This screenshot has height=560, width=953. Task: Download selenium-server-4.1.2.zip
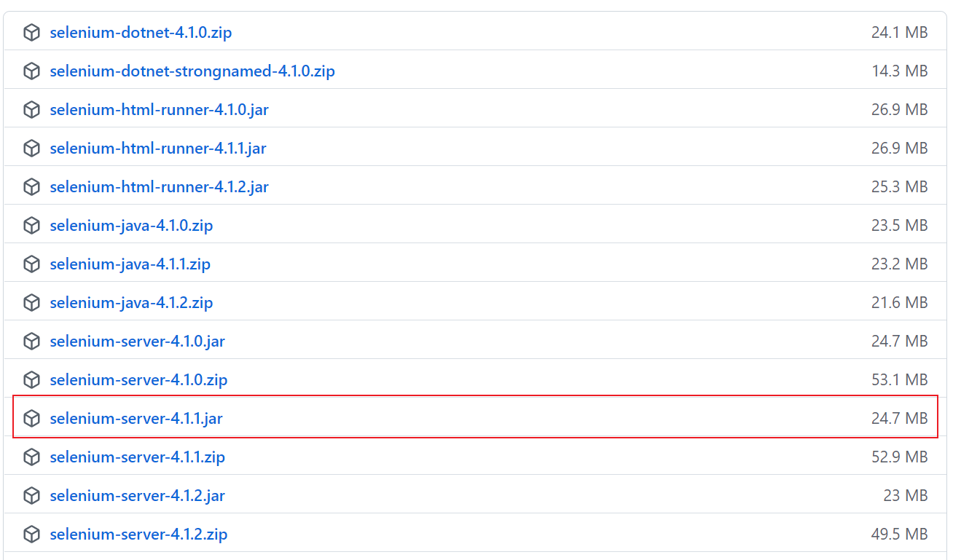(138, 535)
